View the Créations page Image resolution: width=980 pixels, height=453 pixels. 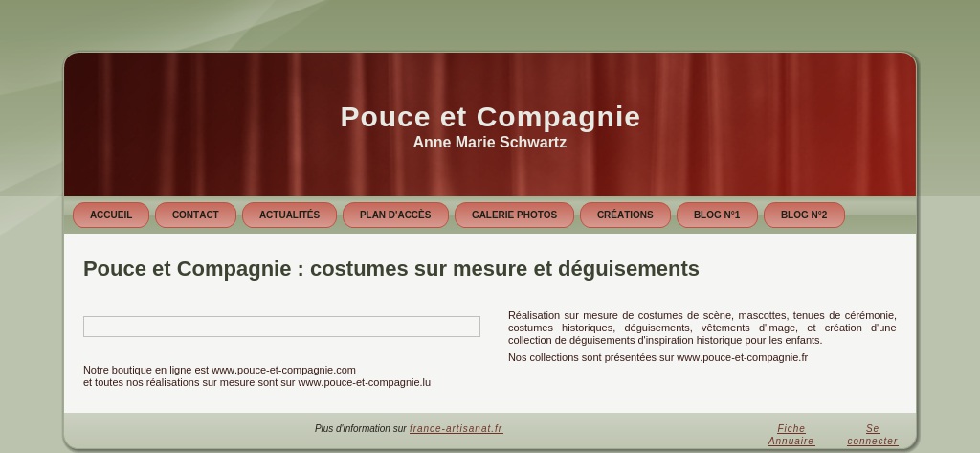click(x=625, y=215)
